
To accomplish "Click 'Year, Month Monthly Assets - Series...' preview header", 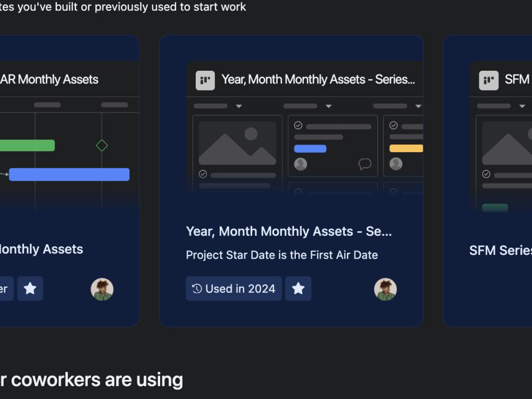I will click(318, 79).
